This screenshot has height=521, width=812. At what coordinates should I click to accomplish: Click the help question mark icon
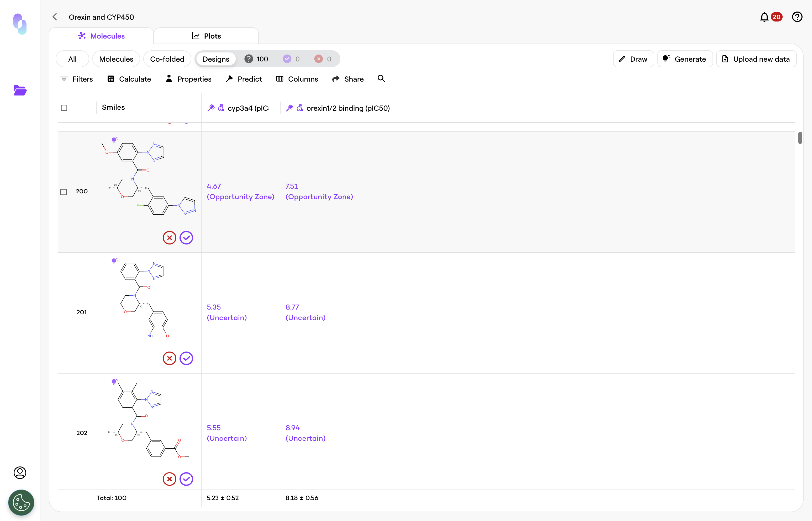[797, 17]
